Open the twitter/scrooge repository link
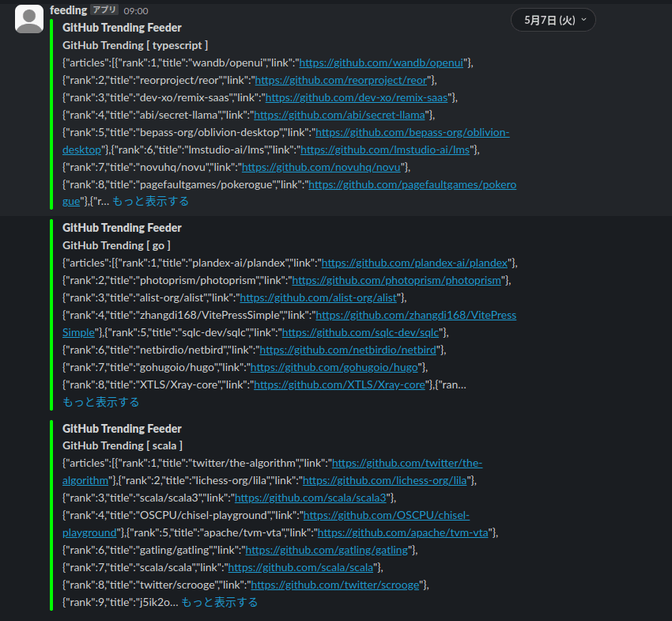Image resolution: width=672 pixels, height=621 pixels. 334,584
